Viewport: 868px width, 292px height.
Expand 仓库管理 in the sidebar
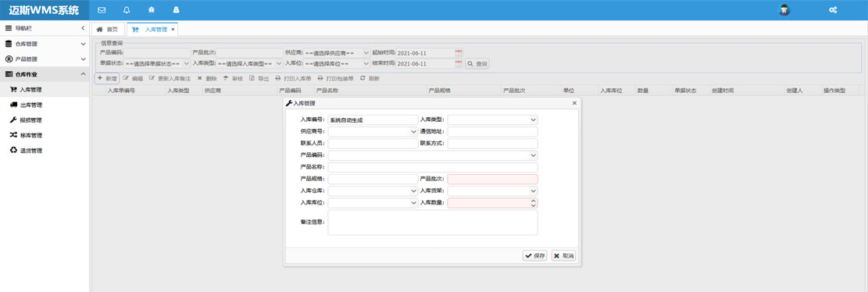coord(45,44)
